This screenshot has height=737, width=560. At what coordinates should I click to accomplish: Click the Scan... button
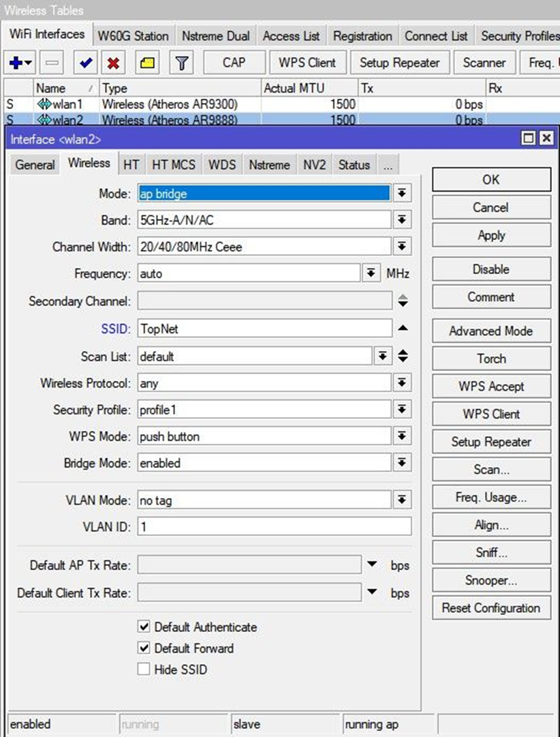491,470
